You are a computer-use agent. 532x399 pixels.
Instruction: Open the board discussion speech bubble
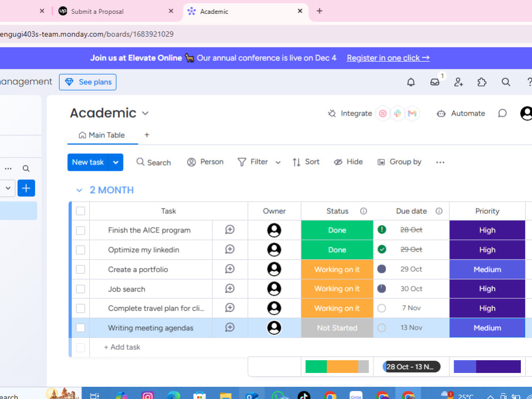503,113
